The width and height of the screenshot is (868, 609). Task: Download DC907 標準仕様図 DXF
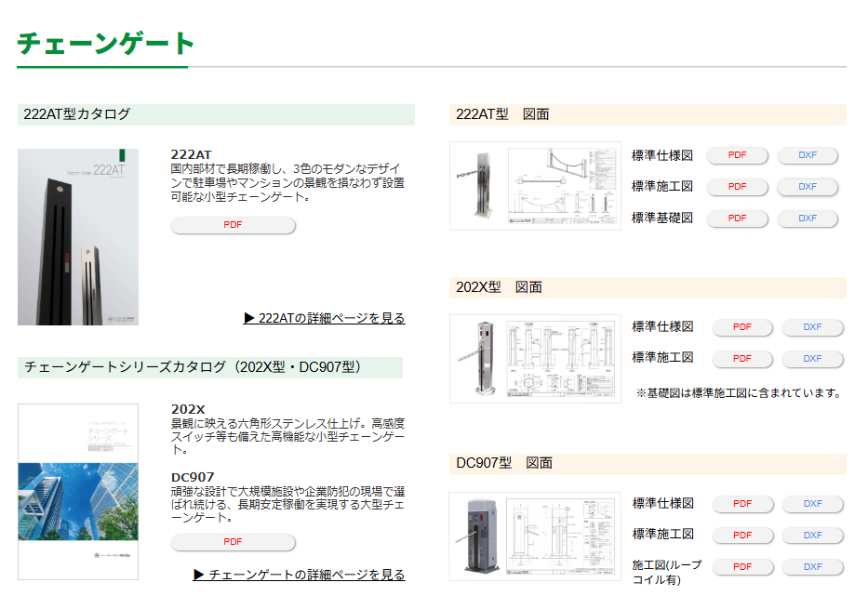pos(812,504)
